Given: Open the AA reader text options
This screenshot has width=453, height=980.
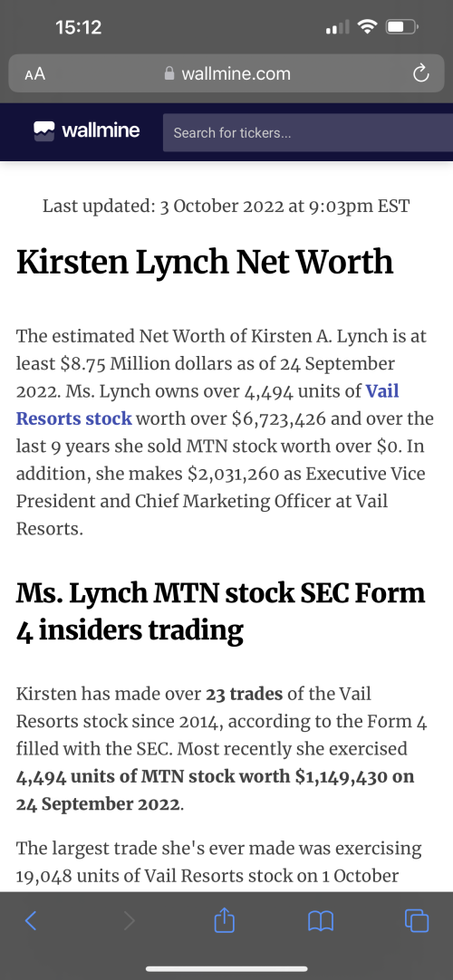Looking at the screenshot, I should click(35, 73).
